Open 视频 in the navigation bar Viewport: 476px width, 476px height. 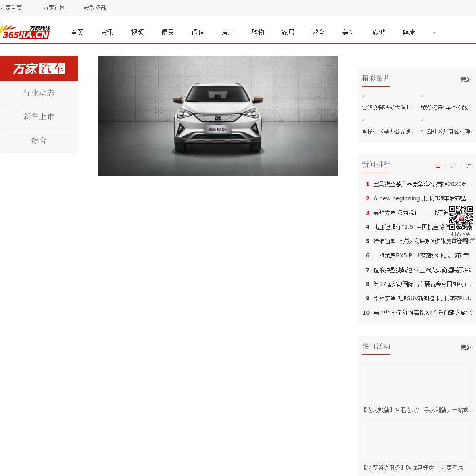[137, 32]
